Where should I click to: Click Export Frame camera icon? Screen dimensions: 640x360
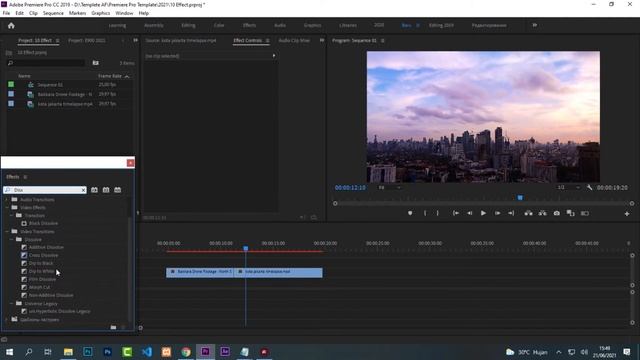coord(556,213)
